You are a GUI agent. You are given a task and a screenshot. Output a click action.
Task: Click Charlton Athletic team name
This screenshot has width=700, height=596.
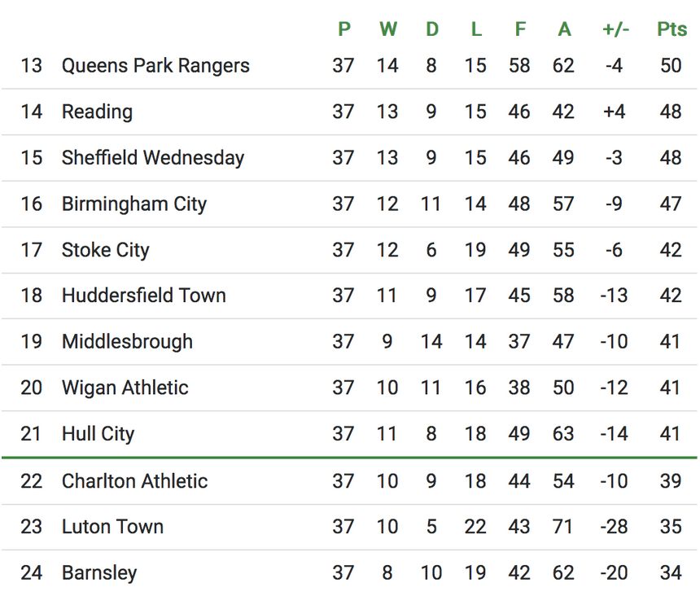pyautogui.click(x=134, y=481)
